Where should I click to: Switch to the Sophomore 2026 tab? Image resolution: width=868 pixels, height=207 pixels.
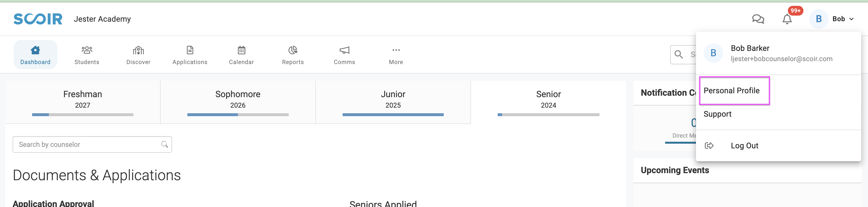click(x=238, y=99)
